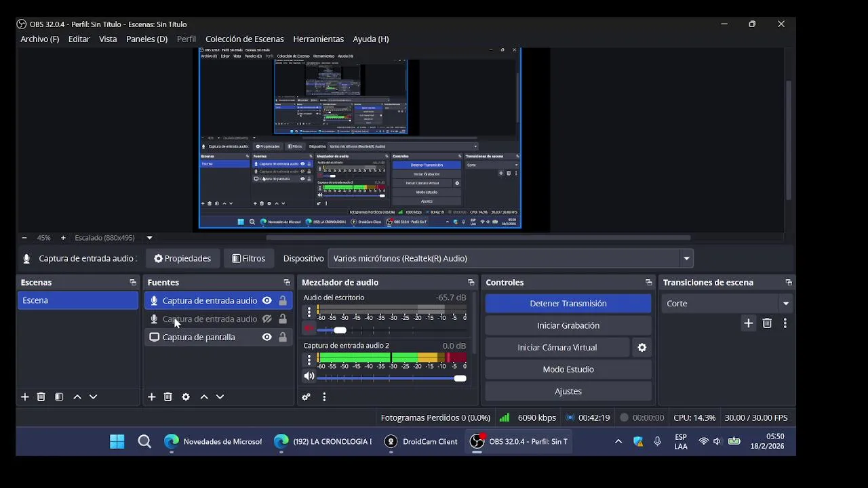
Task: Delete the selected scene with the Escenas trash icon
Action: coord(41,397)
